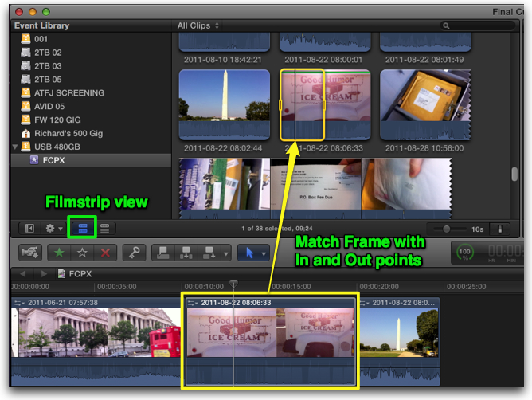Reject selection with red X button
This screenshot has height=400, width=532.
(105, 253)
